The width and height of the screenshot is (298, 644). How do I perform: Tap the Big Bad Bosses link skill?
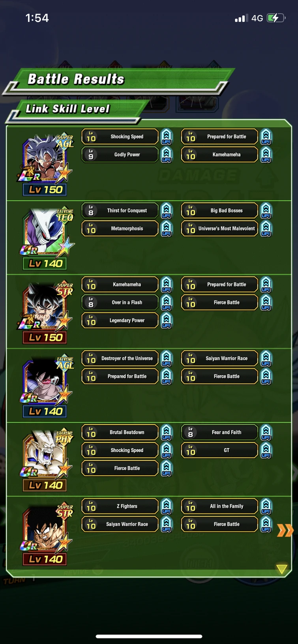pos(219,211)
